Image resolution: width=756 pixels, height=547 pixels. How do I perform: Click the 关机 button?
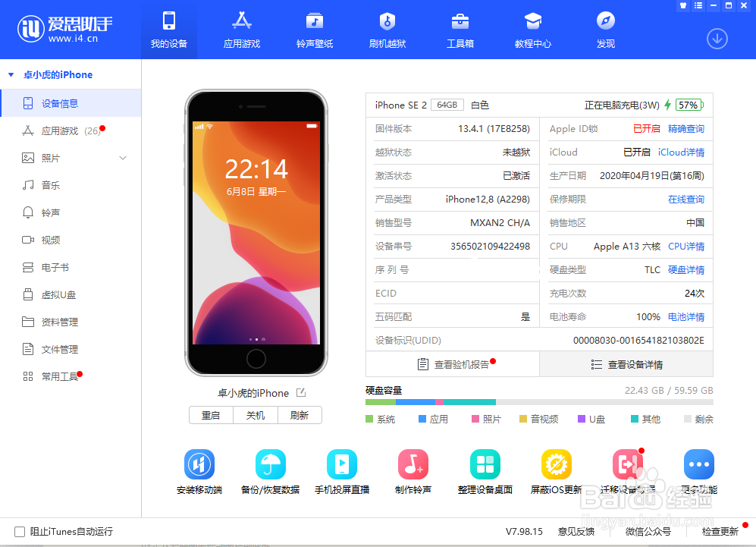tap(256, 415)
